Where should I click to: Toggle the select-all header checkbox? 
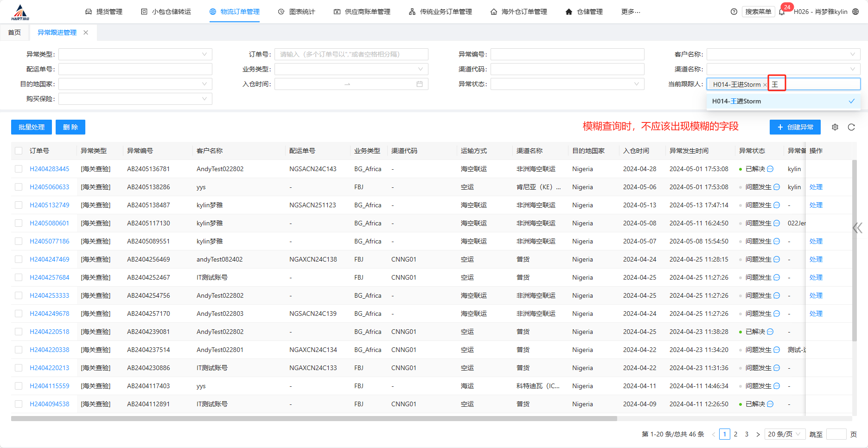(x=19, y=151)
